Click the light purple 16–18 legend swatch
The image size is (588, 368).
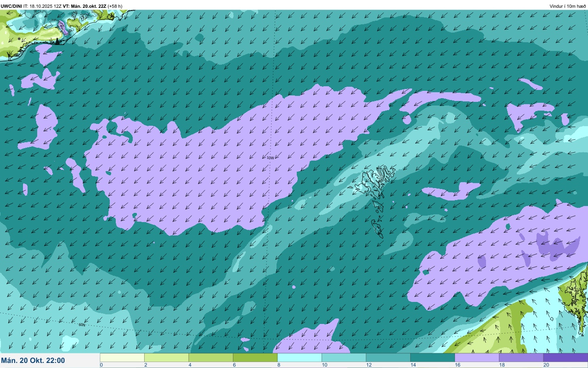(x=477, y=357)
